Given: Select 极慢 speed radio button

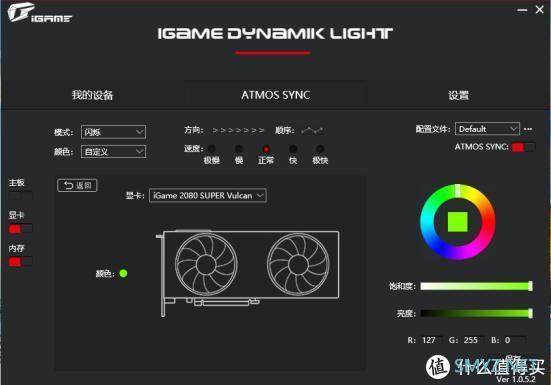Looking at the screenshot, I should (212, 149).
